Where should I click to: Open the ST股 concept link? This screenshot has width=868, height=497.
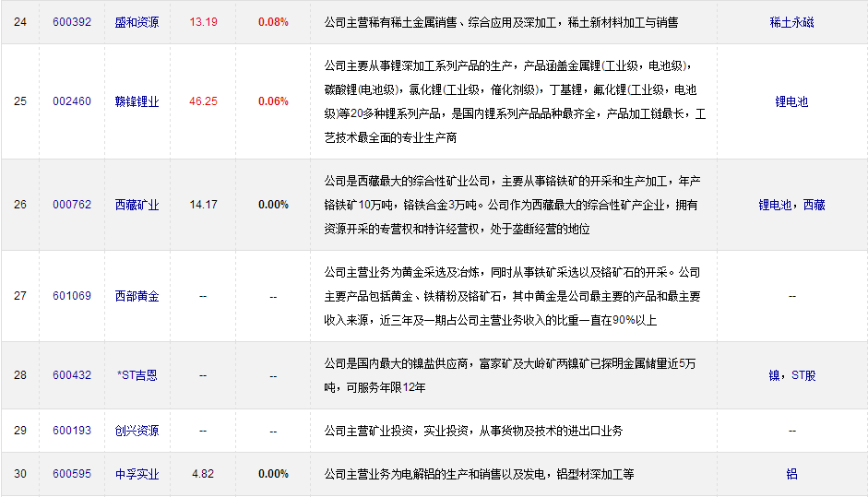click(803, 375)
